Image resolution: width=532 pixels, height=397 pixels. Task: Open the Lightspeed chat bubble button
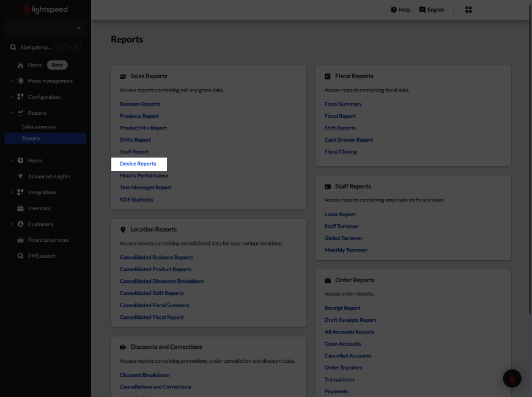click(512, 378)
